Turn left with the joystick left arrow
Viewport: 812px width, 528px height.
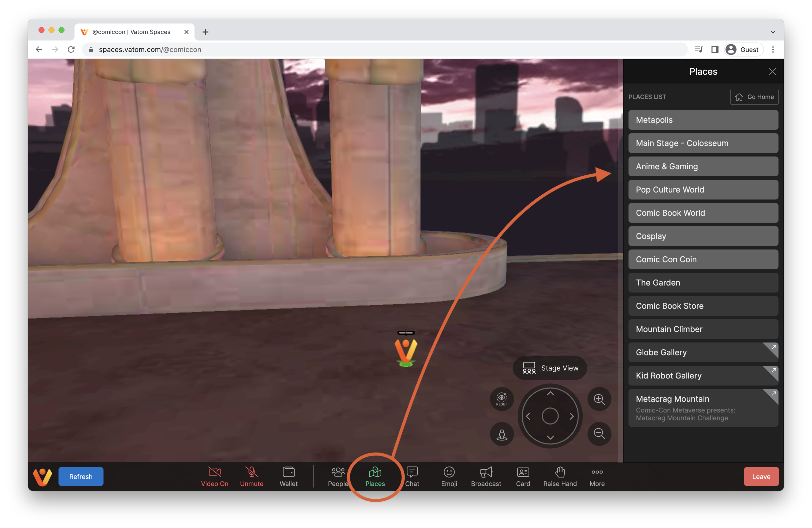pos(528,416)
